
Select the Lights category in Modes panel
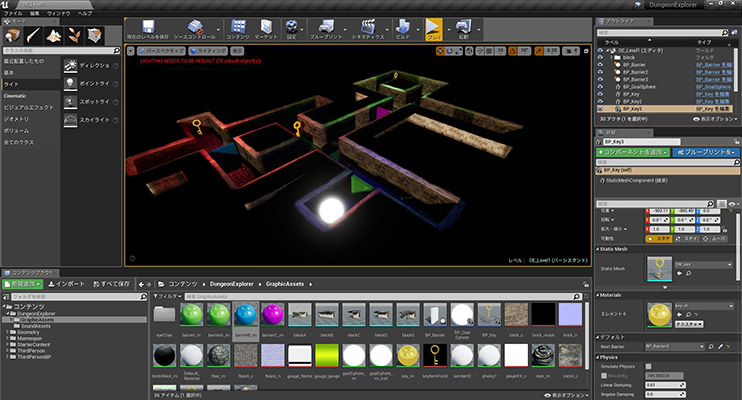click(12, 84)
